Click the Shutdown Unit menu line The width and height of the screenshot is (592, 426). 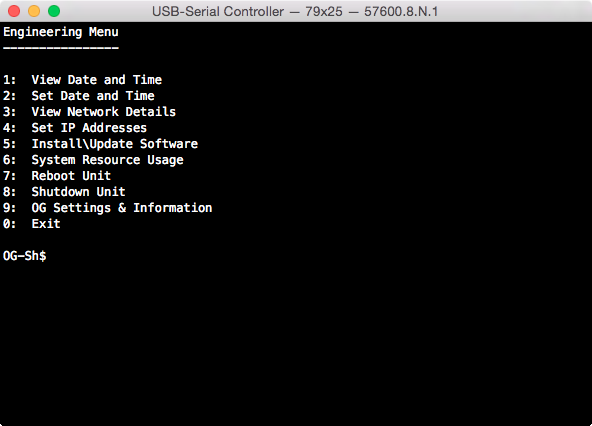pos(64,192)
